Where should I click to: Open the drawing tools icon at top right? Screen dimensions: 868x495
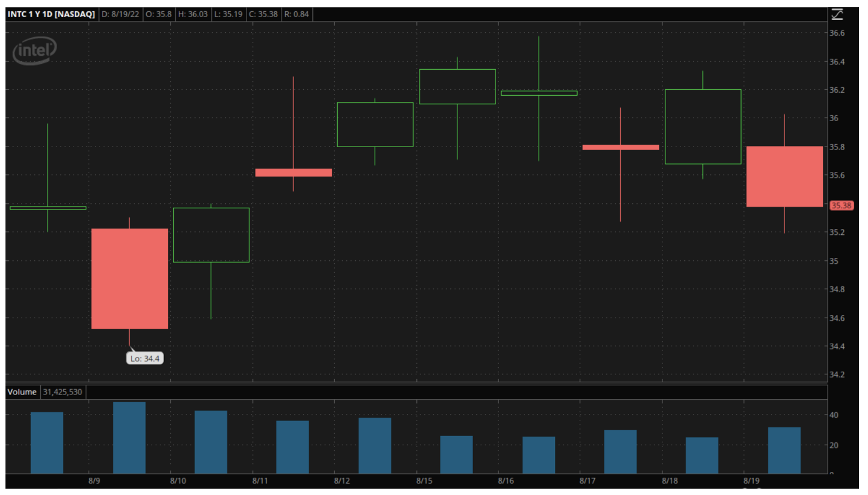(x=837, y=14)
